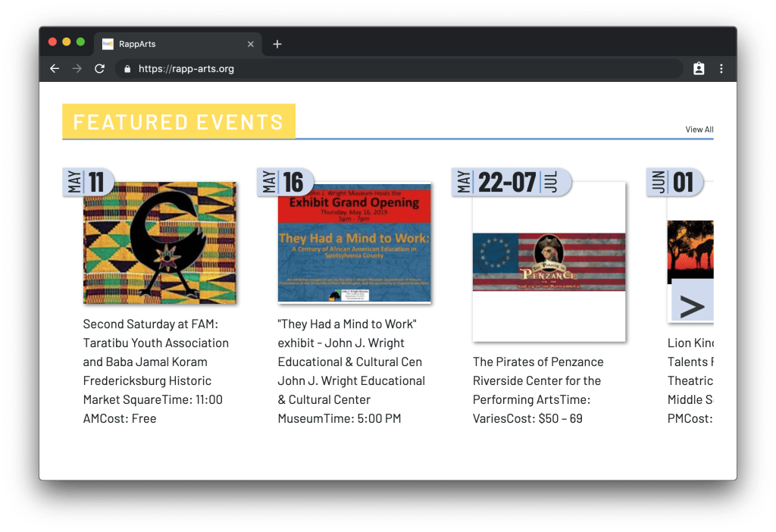This screenshot has height=532, width=776.
Task: Click the browser forward arrow
Action: tap(77, 69)
